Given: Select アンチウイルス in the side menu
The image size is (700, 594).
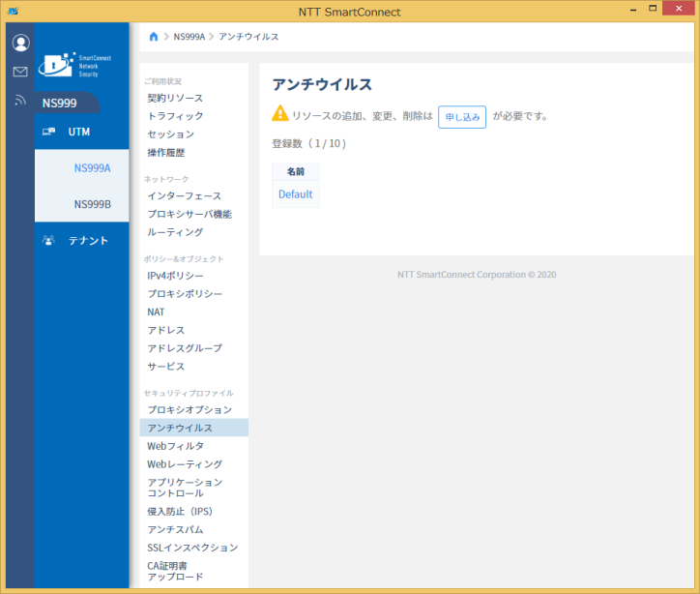Looking at the screenshot, I should 194,428.
